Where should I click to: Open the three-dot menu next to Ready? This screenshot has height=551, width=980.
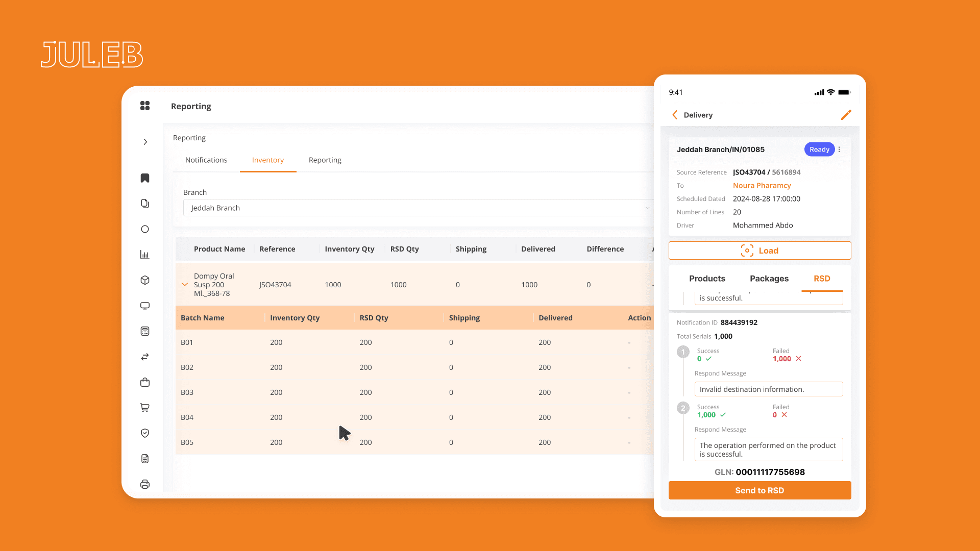(839, 149)
